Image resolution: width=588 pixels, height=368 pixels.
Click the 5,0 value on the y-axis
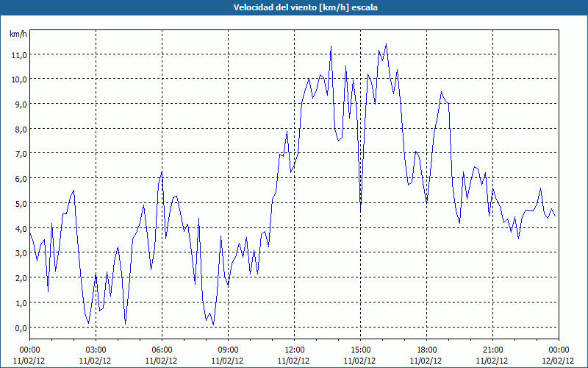(x=18, y=203)
